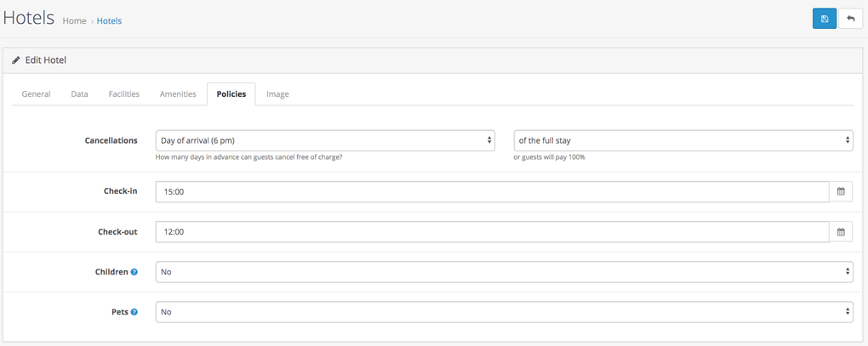Follow the Home breadcrumb link
Image resolution: width=868 pixels, height=346 pixels.
click(74, 21)
